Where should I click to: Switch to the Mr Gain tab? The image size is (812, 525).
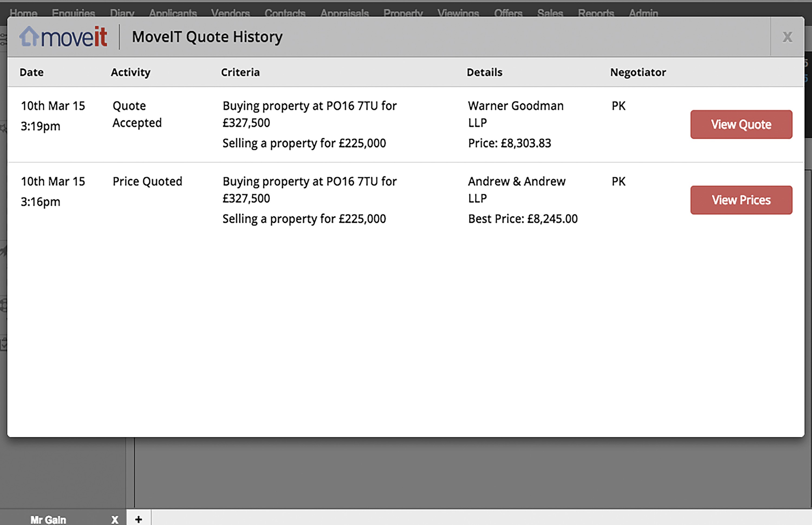pyautogui.click(x=48, y=519)
